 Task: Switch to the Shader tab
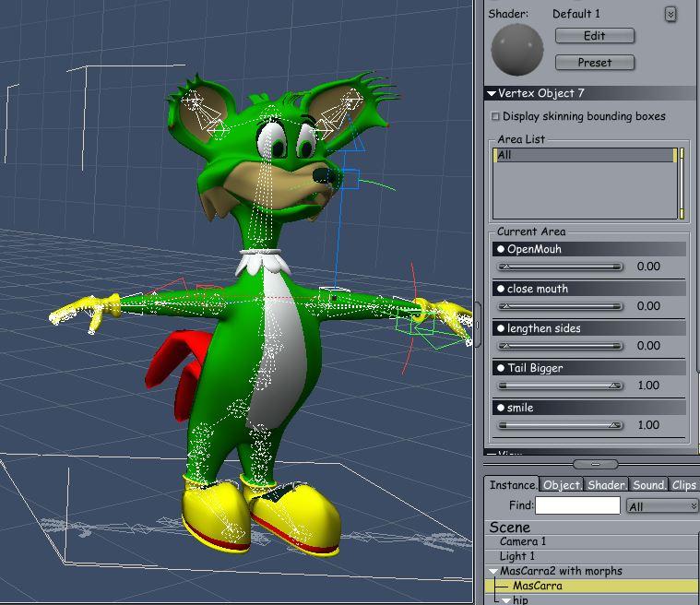click(x=606, y=485)
